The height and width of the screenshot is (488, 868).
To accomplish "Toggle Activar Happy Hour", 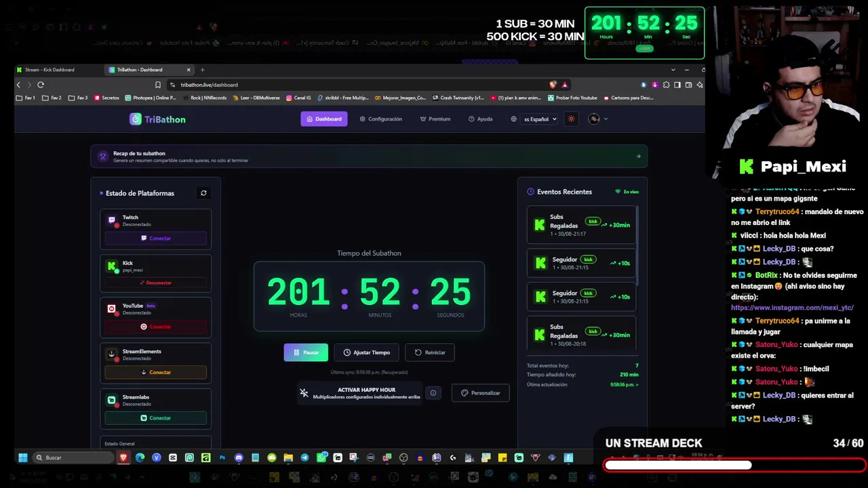I will tap(360, 392).
